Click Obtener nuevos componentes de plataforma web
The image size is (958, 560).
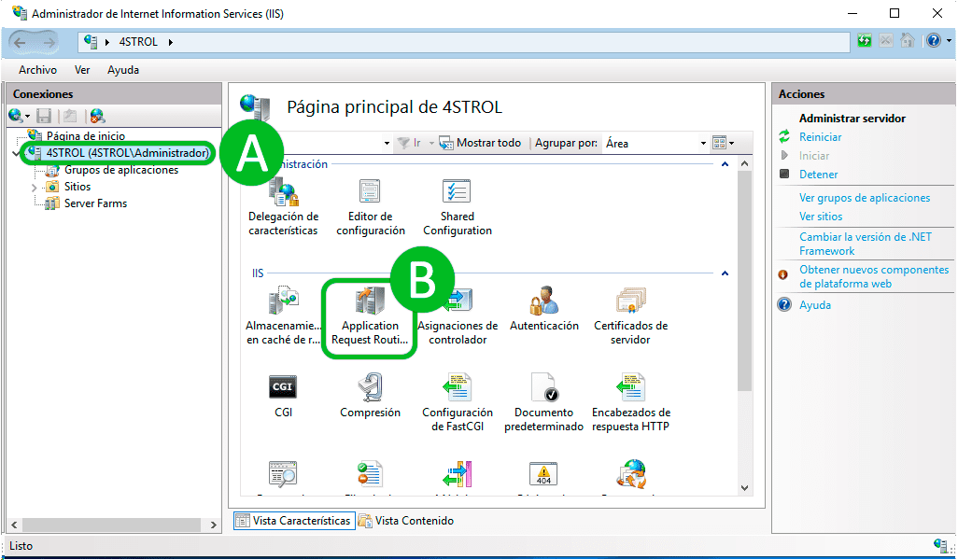[874, 276]
